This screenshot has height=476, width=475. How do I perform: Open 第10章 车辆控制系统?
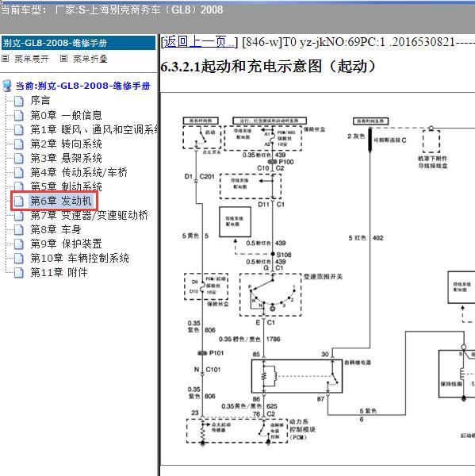click(80, 258)
